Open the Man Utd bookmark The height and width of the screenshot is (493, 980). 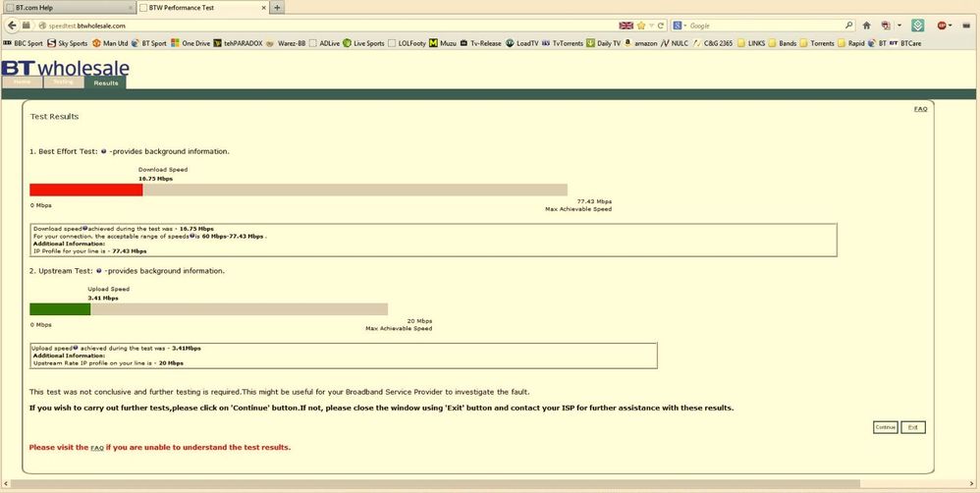110,43
